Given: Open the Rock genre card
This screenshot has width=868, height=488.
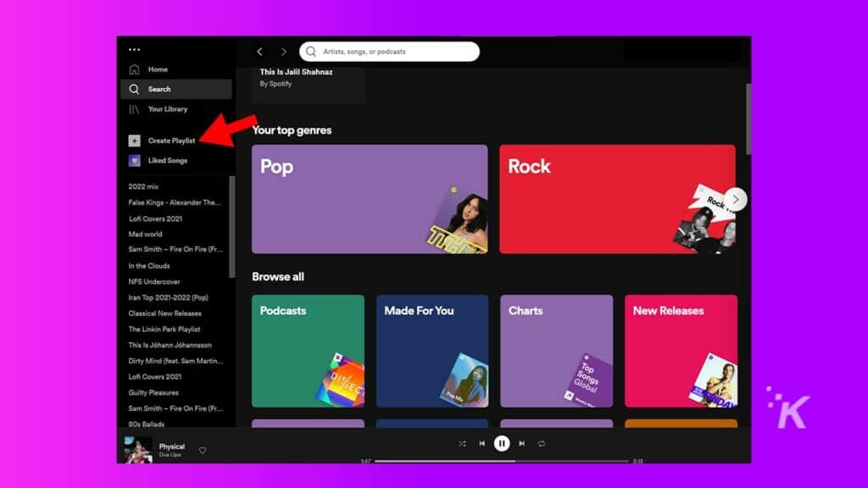Looking at the screenshot, I should (x=617, y=199).
